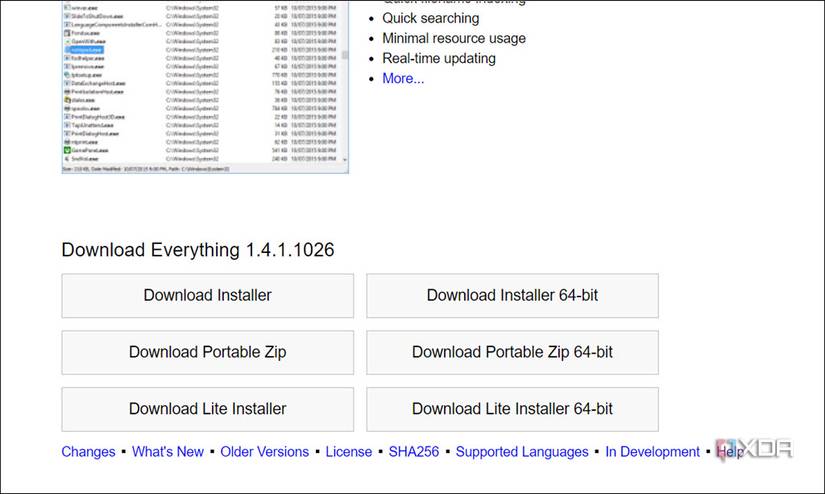Click the 'Minimal resource usage' text
Image resolution: width=825 pixels, height=494 pixels.
454,38
